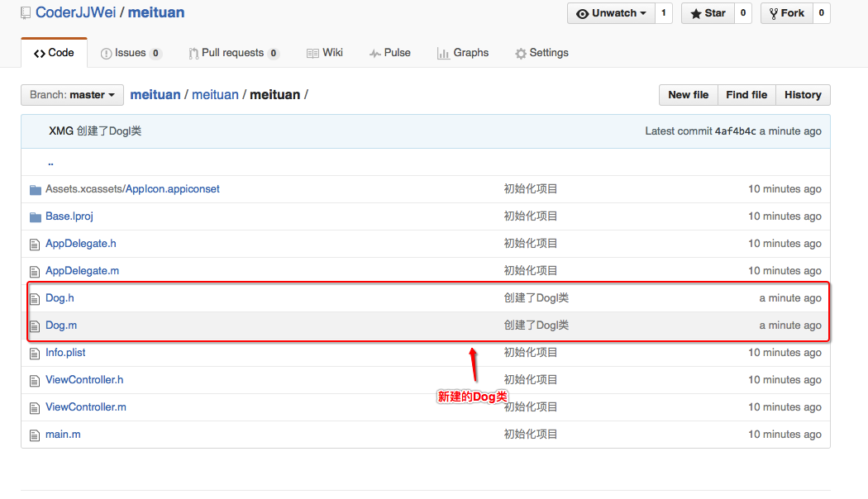Screen dimensions: 868x499
Task: Star the repository
Action: (x=708, y=13)
